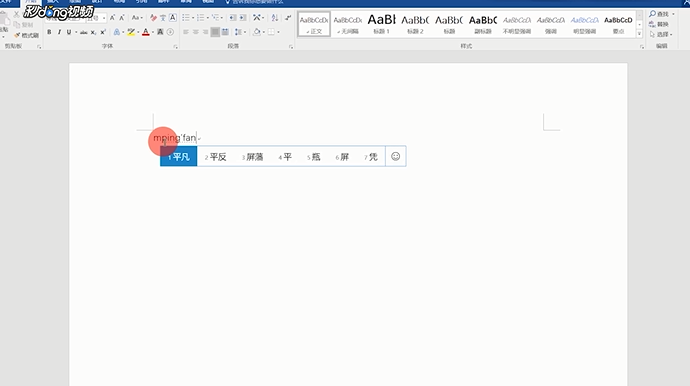Shrink the font size
690x386 pixels.
tap(122, 18)
